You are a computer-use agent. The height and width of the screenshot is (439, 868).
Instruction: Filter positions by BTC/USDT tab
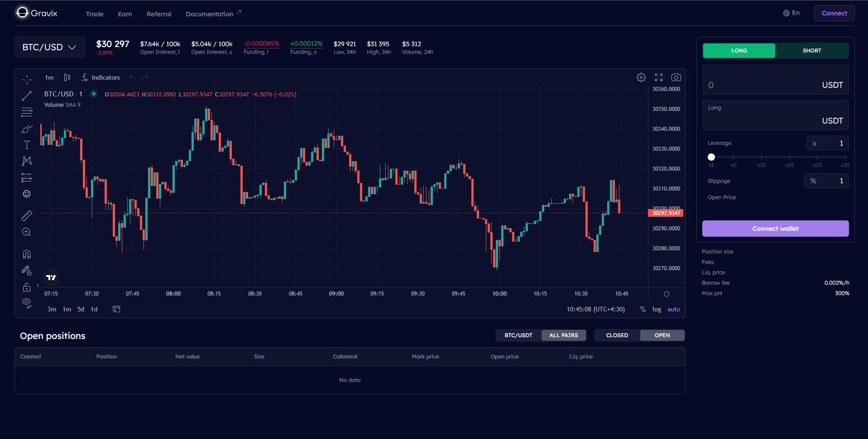coord(518,335)
